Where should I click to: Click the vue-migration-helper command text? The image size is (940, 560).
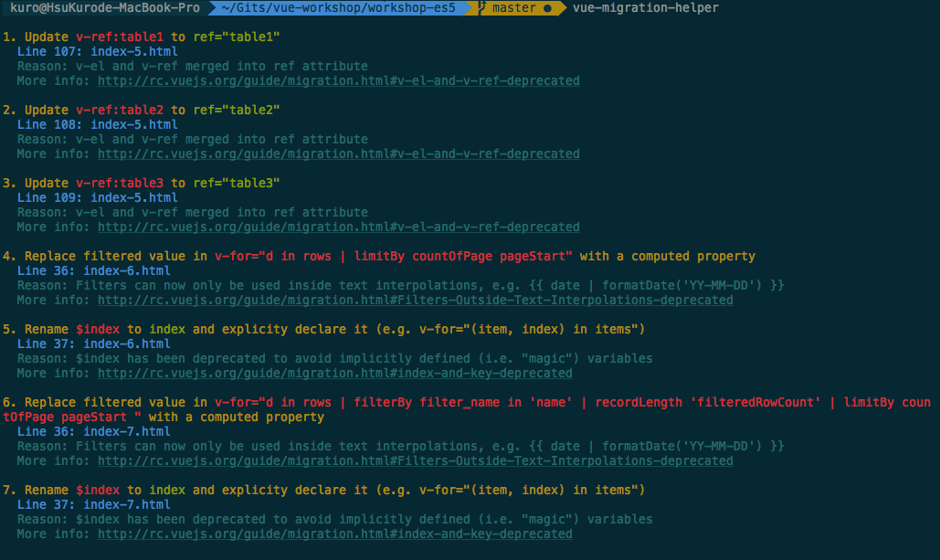pos(645,8)
